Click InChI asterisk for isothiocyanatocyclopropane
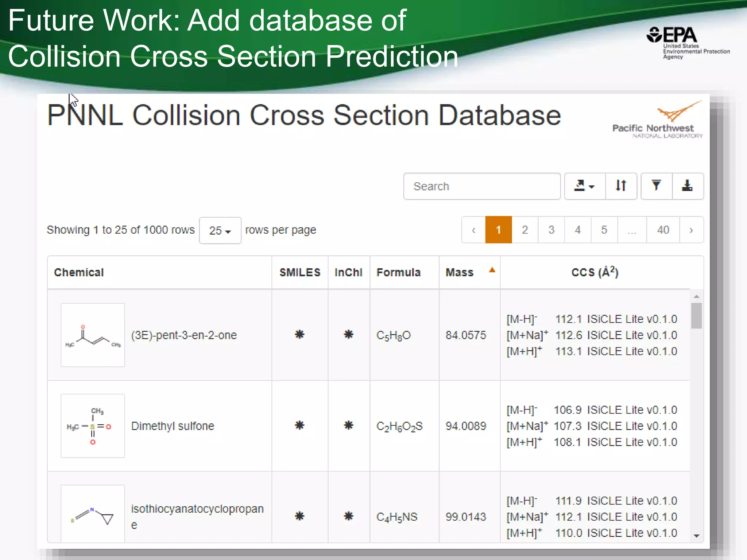 [349, 516]
